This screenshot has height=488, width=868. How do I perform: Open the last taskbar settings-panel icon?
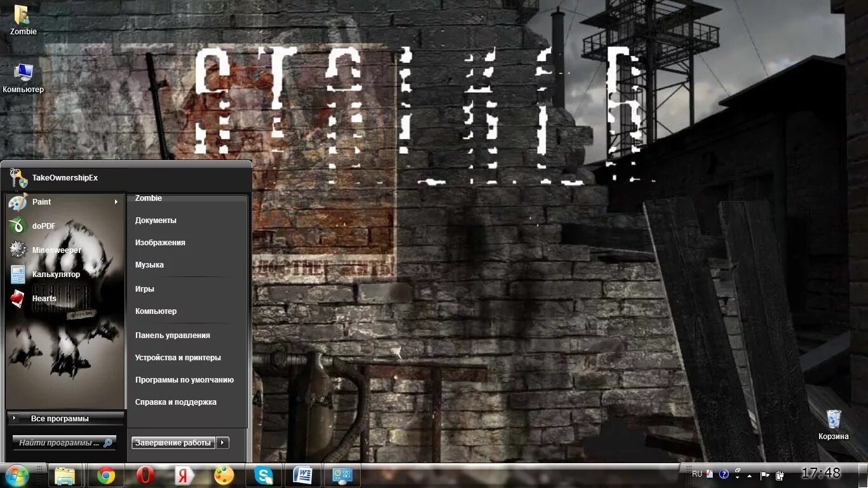[342, 475]
